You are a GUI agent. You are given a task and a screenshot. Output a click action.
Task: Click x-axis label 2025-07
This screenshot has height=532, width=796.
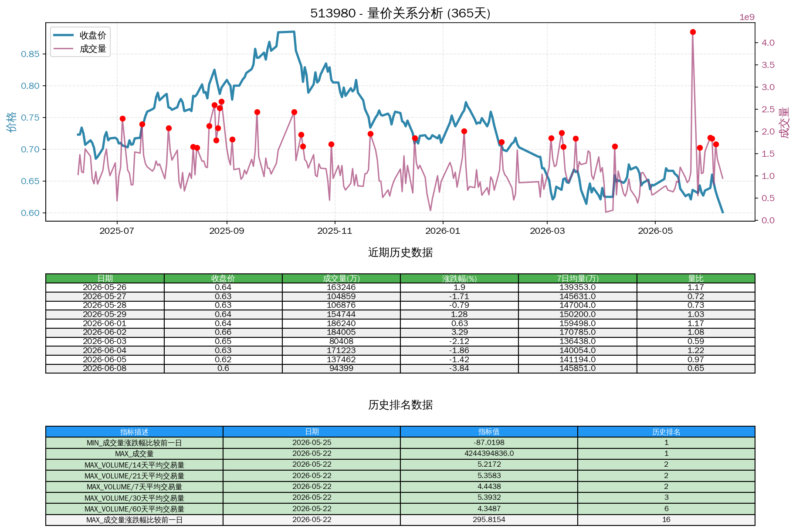(x=117, y=231)
